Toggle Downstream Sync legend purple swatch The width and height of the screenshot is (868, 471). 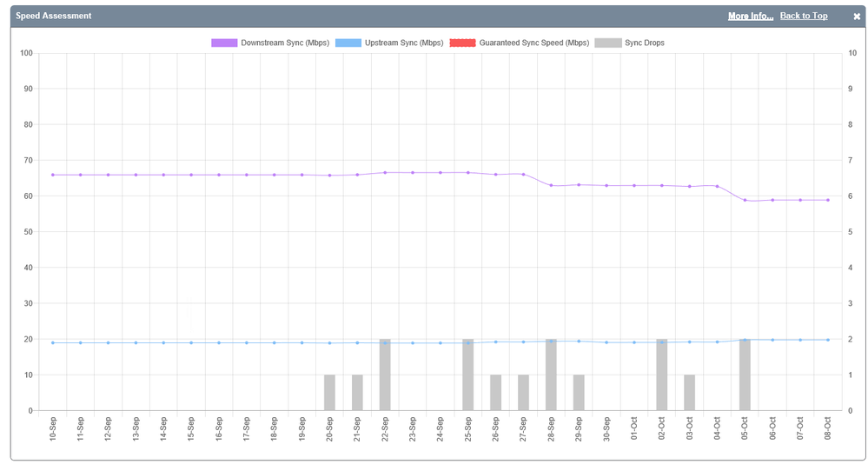pos(224,43)
